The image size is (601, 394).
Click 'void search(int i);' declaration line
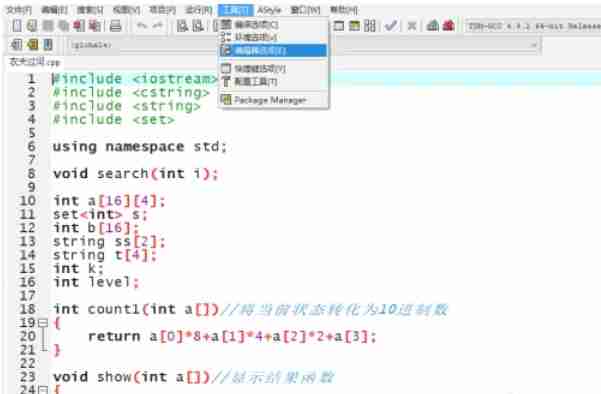136,174
